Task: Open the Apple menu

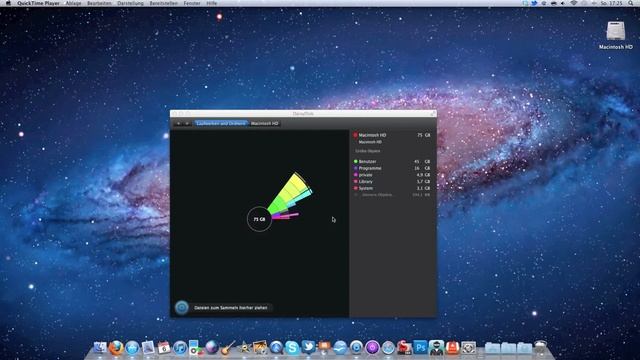Action: 8,3
